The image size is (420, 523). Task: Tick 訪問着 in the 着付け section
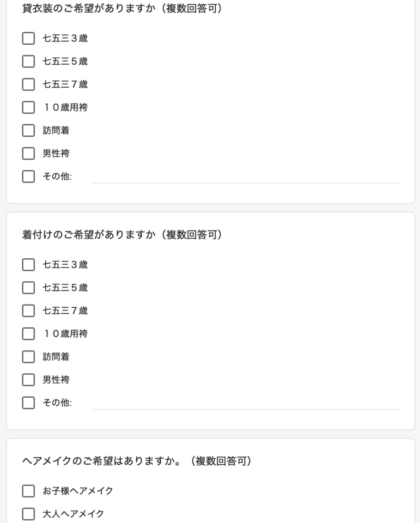pos(28,357)
